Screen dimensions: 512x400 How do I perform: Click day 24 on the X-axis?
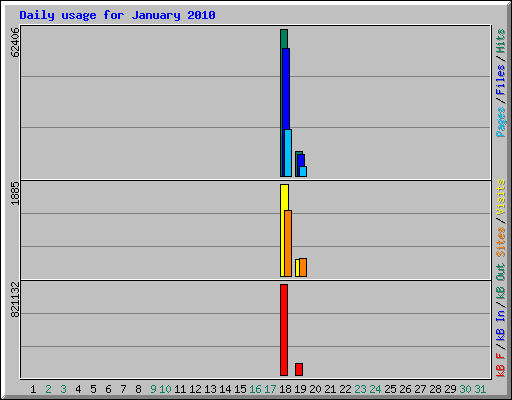(x=375, y=389)
